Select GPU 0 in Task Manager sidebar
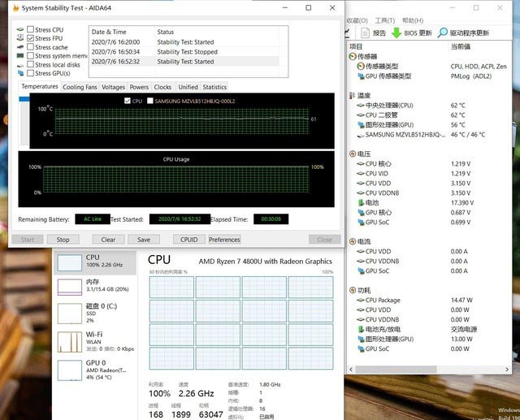Screen dimensions: 520x420 pos(95,370)
